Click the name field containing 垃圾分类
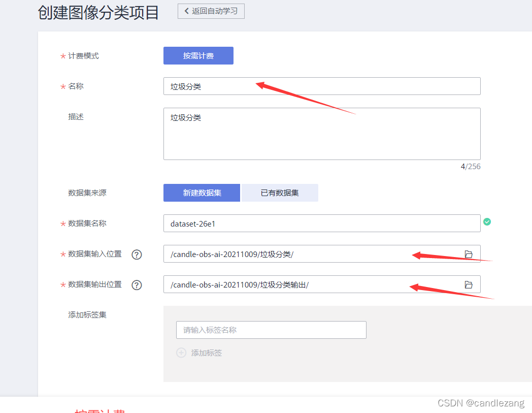 (322, 86)
